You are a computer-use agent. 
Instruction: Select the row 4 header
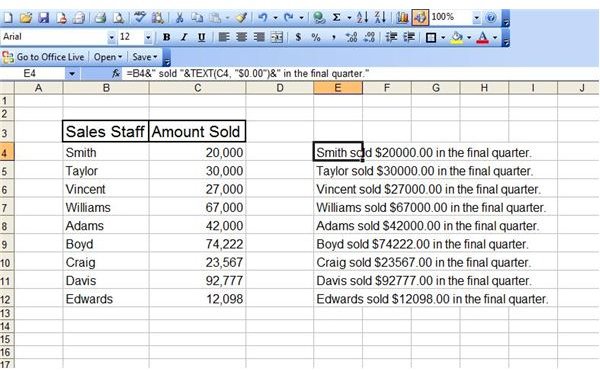(x=7, y=153)
